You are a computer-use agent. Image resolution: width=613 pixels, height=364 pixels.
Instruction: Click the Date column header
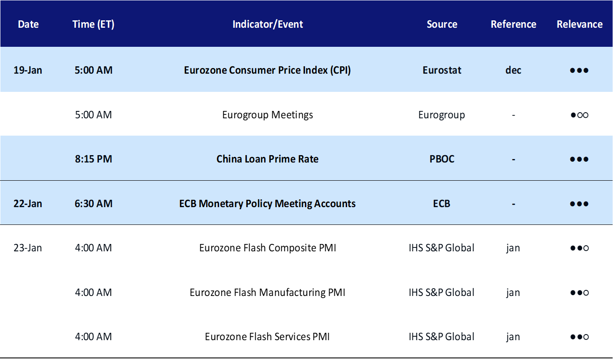click(x=28, y=24)
